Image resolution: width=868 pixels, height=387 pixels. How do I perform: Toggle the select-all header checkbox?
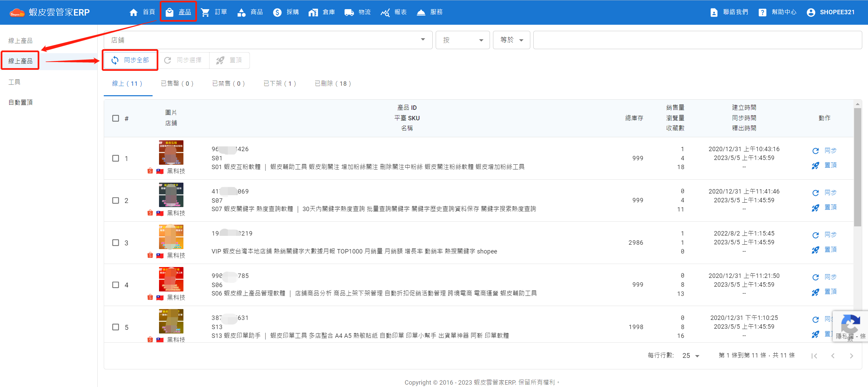click(116, 118)
